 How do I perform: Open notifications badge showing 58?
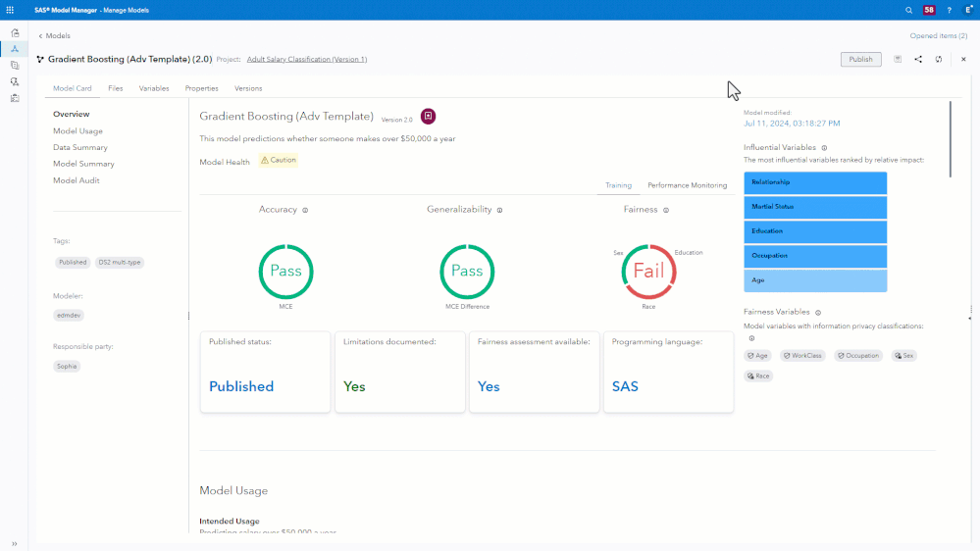928,10
